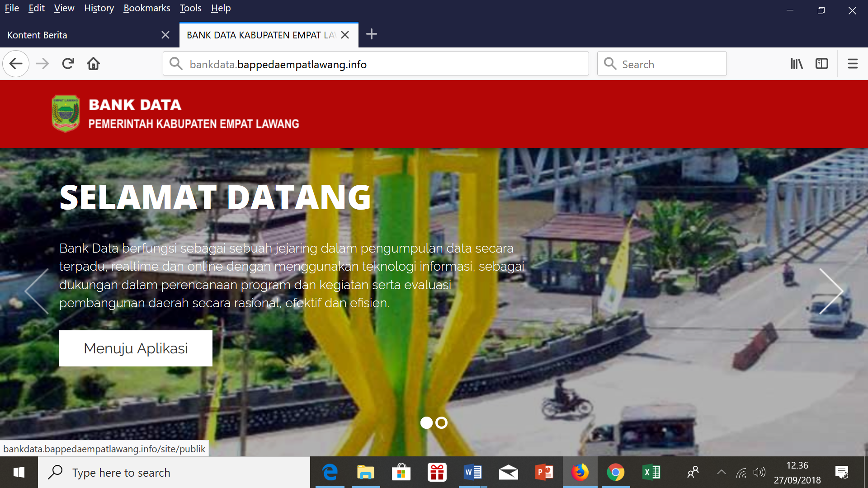Screen dimensions: 868x488
Task: Open the Mail app from the taskbar
Action: point(509,473)
